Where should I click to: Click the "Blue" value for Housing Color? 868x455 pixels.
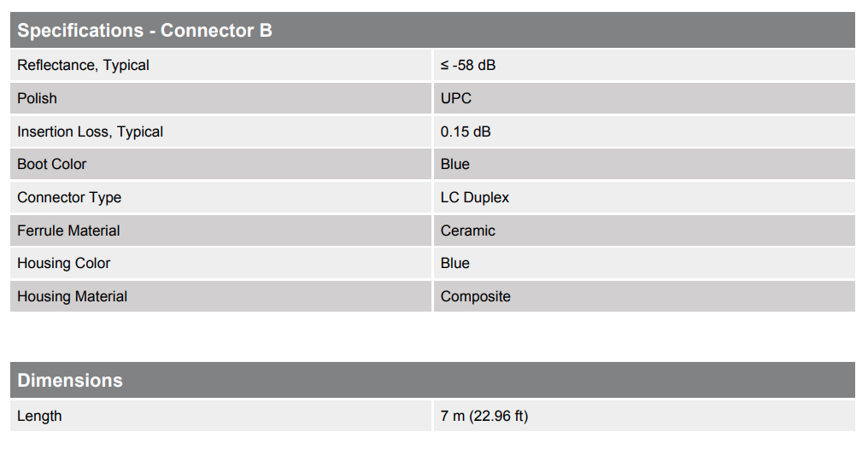pyautogui.click(x=455, y=263)
